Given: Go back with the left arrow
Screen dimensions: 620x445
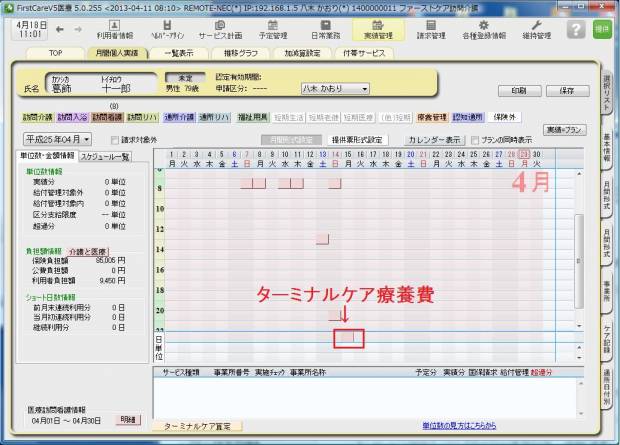Looking at the screenshot, I should (57, 29).
